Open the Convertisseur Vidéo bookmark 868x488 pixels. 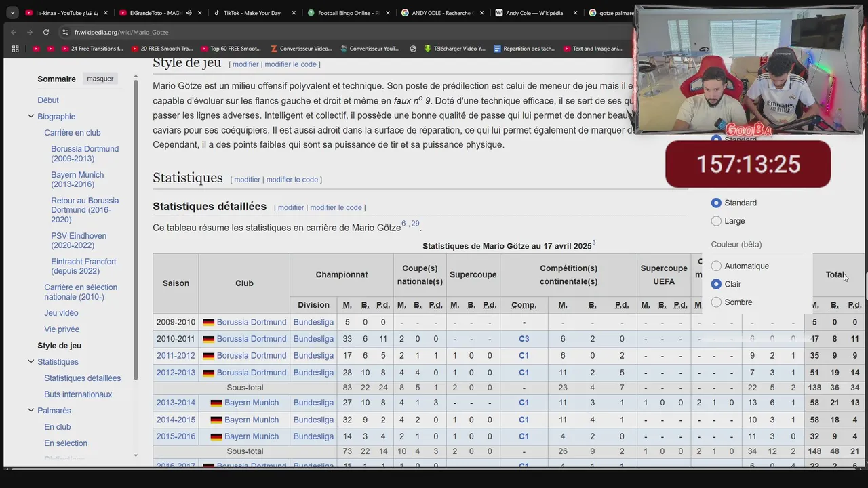coord(301,49)
